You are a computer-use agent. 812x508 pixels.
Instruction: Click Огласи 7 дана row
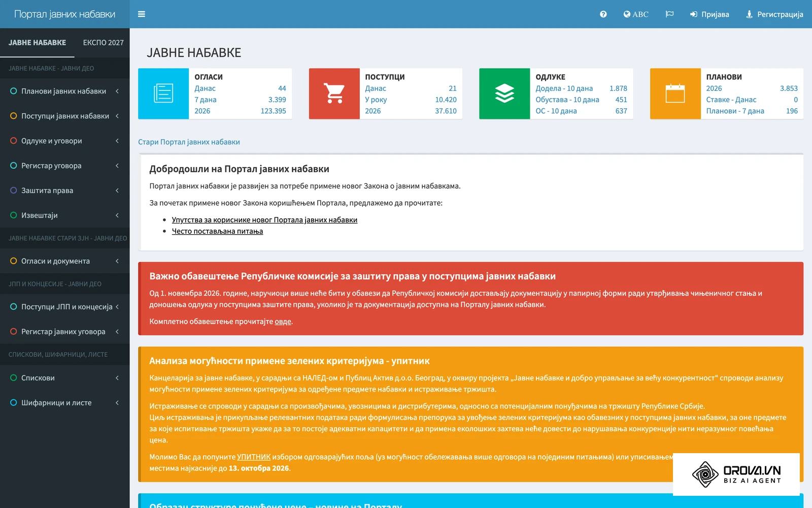coord(240,100)
